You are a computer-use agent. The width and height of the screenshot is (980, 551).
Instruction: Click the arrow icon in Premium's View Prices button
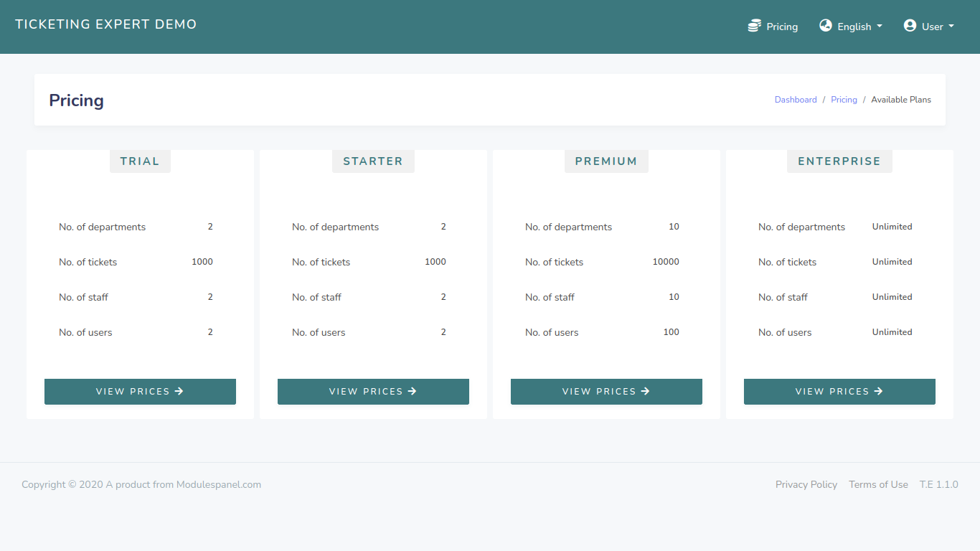point(646,391)
